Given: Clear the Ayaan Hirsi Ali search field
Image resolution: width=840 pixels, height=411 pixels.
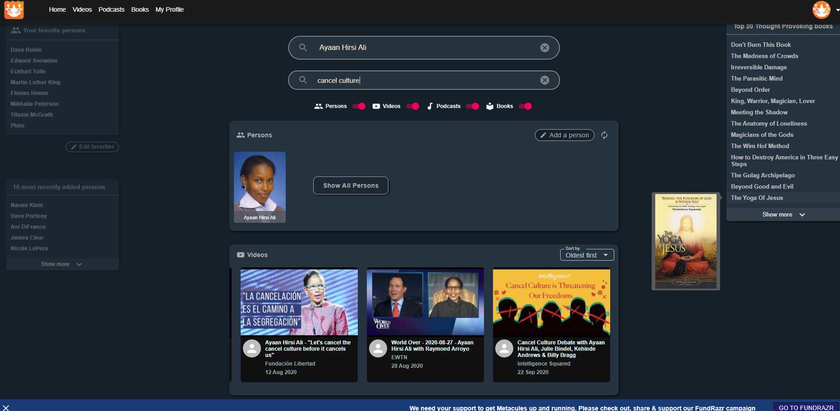Looking at the screenshot, I should pyautogui.click(x=544, y=48).
